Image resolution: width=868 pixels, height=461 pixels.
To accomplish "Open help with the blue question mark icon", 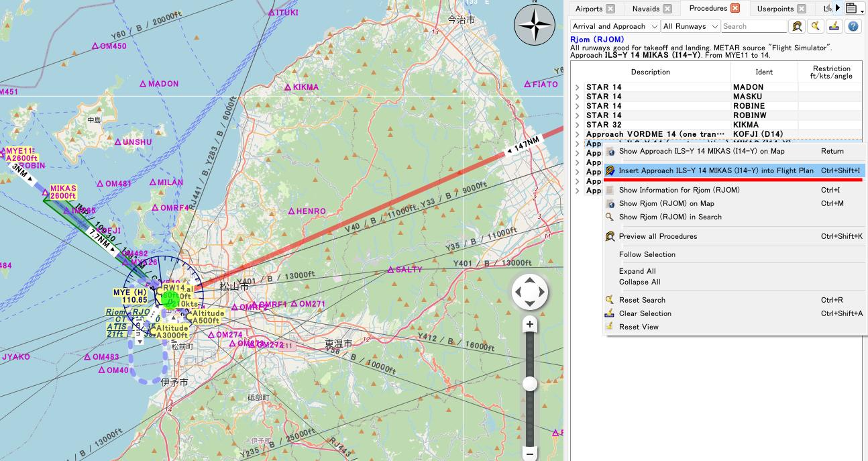I will (x=853, y=26).
